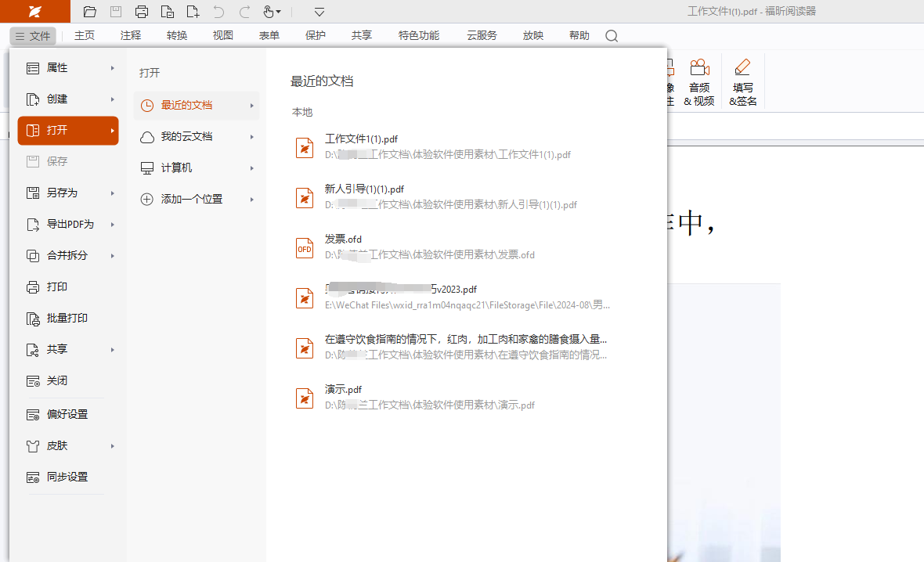924x562 pixels.
Task: Open the Audio & Video tool
Action: [699, 83]
